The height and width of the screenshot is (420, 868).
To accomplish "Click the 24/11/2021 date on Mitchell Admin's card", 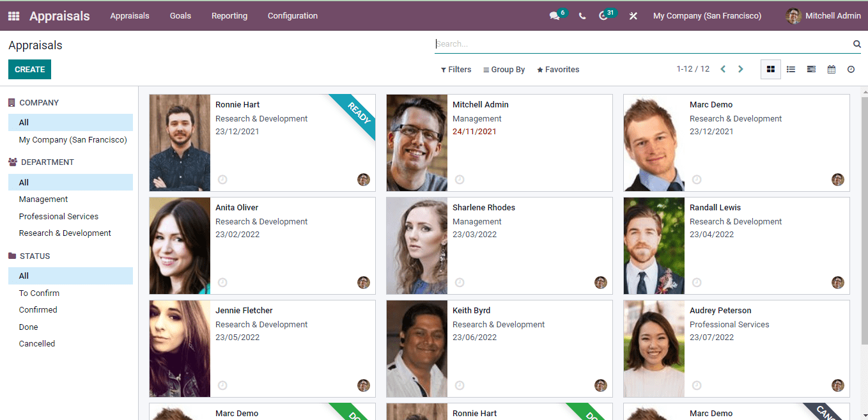I will [474, 132].
